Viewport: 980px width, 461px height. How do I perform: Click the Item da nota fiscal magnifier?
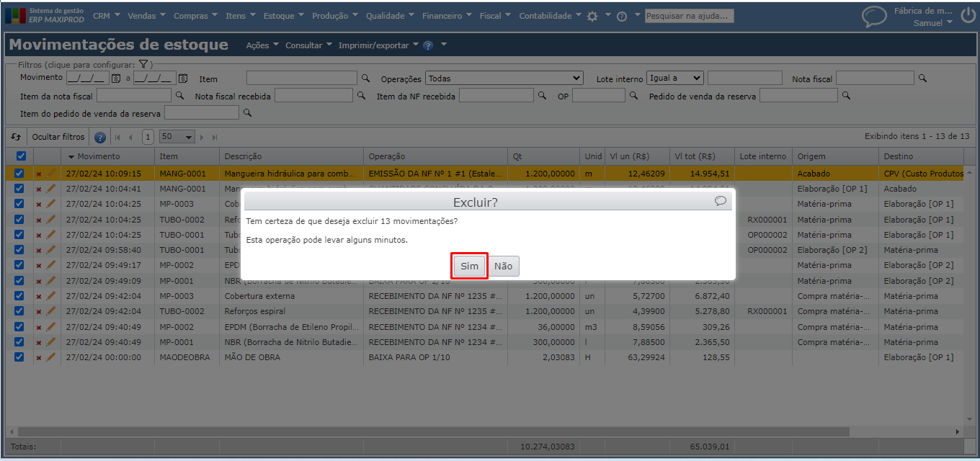[180, 95]
